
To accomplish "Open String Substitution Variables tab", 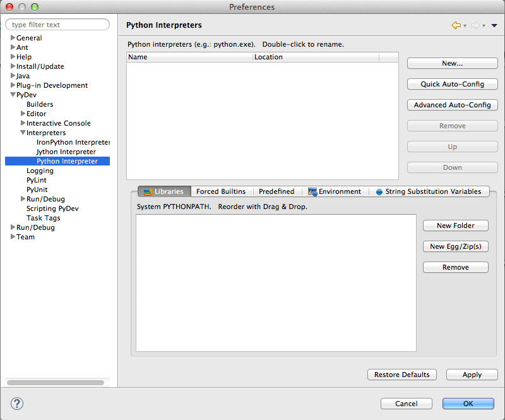I will coord(429,191).
